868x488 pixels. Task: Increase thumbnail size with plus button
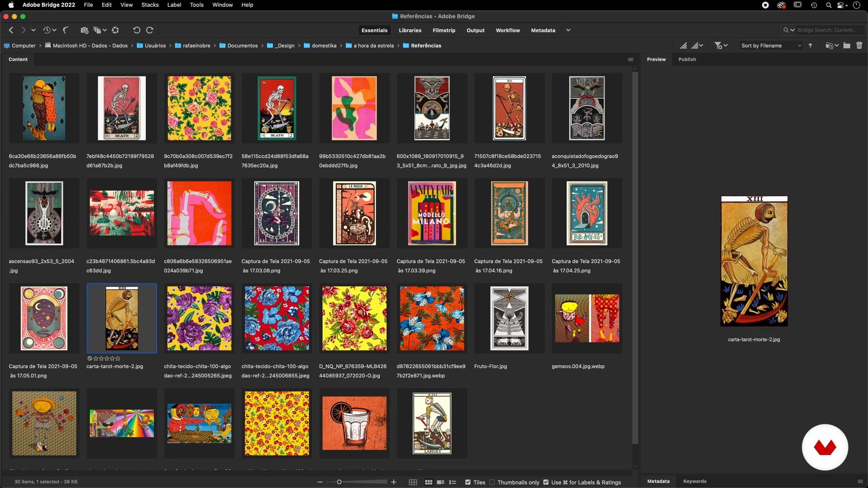pyautogui.click(x=394, y=483)
